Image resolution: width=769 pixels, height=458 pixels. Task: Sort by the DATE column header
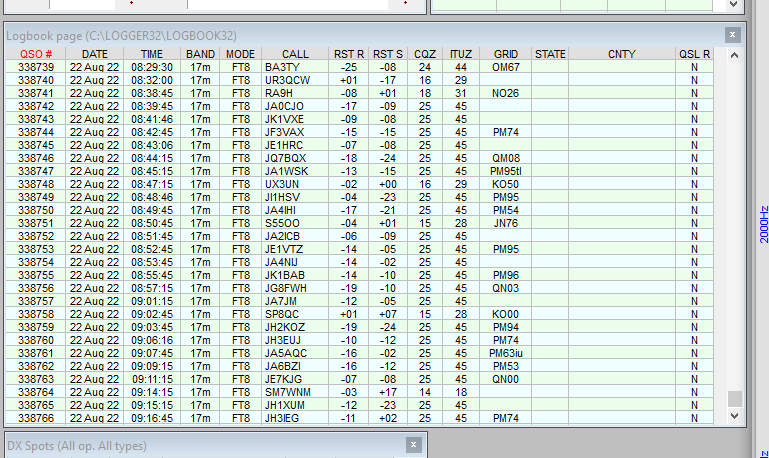(x=95, y=54)
